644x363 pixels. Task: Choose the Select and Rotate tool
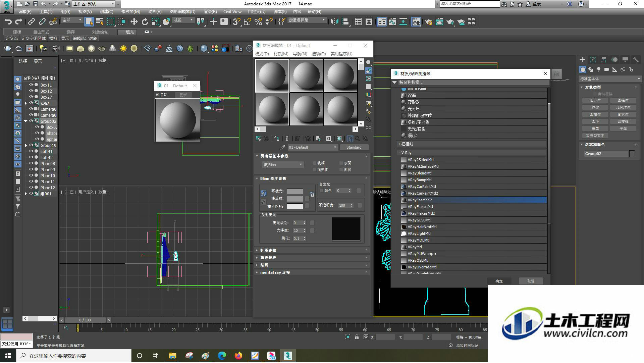pyautogui.click(x=145, y=22)
